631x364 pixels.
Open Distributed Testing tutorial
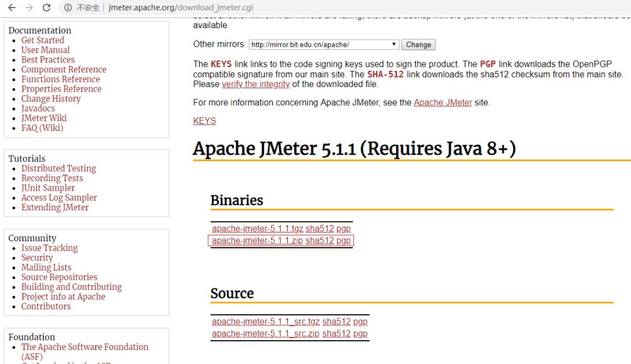[58, 168]
